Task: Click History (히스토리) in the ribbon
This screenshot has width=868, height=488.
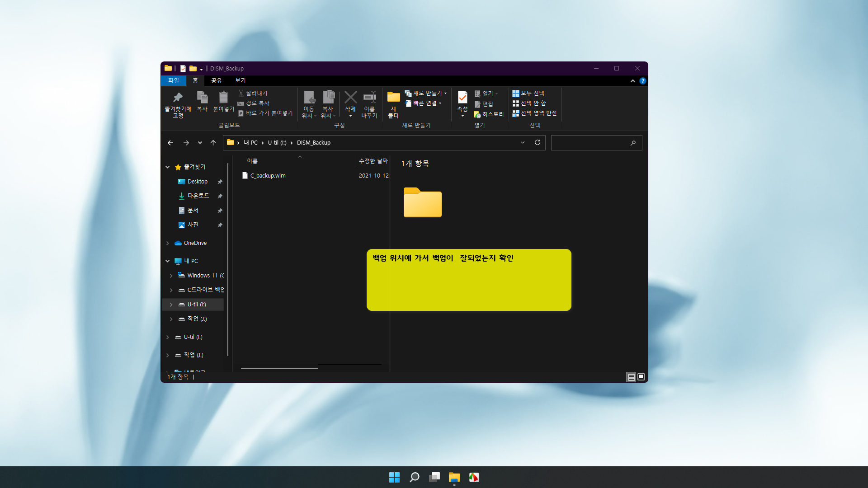Action: pyautogui.click(x=489, y=114)
